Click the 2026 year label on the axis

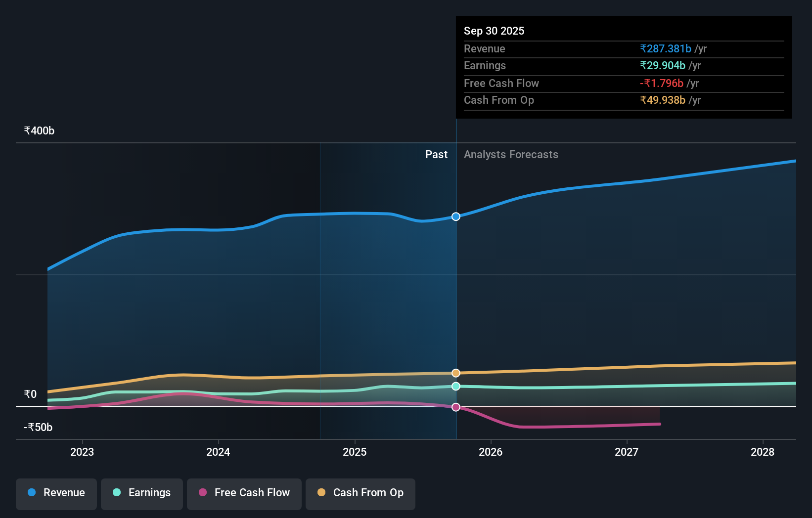(491, 452)
